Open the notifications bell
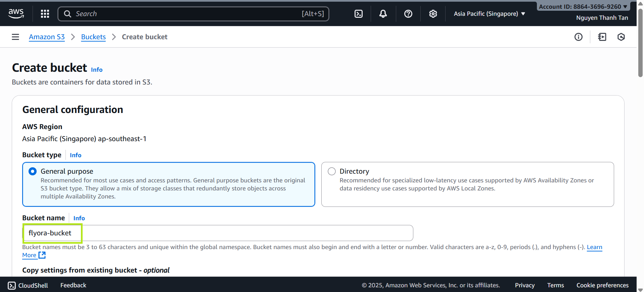The image size is (644, 292). pos(383,14)
